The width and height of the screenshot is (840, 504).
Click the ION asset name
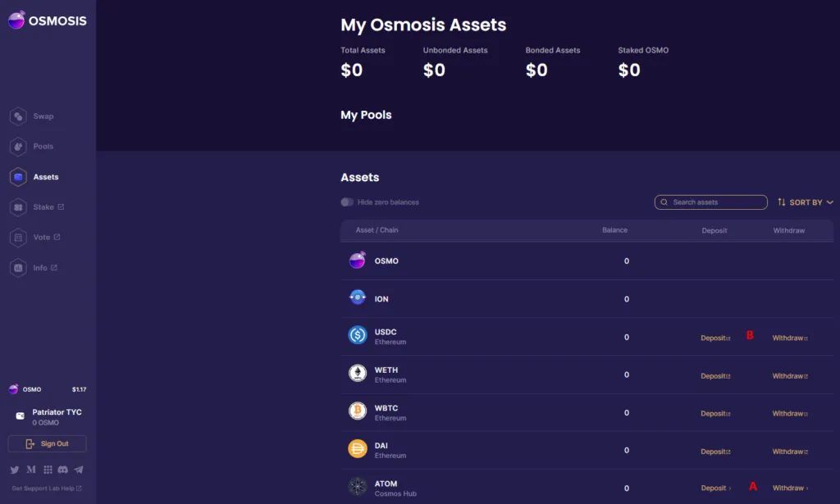[381, 299]
